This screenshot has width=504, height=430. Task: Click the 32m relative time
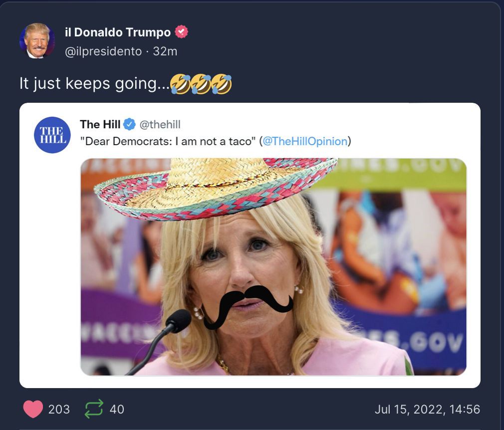pyautogui.click(x=165, y=51)
